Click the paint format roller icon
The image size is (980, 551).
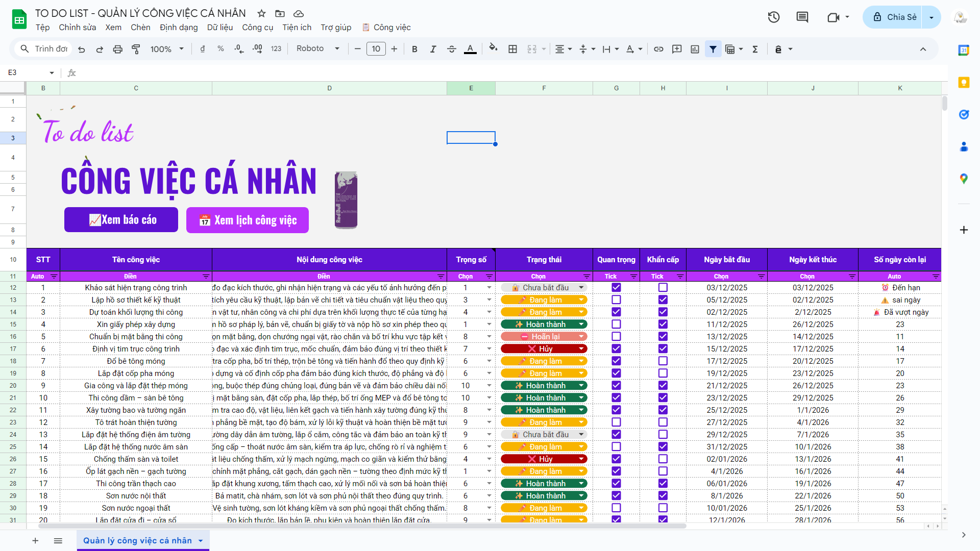[136, 49]
